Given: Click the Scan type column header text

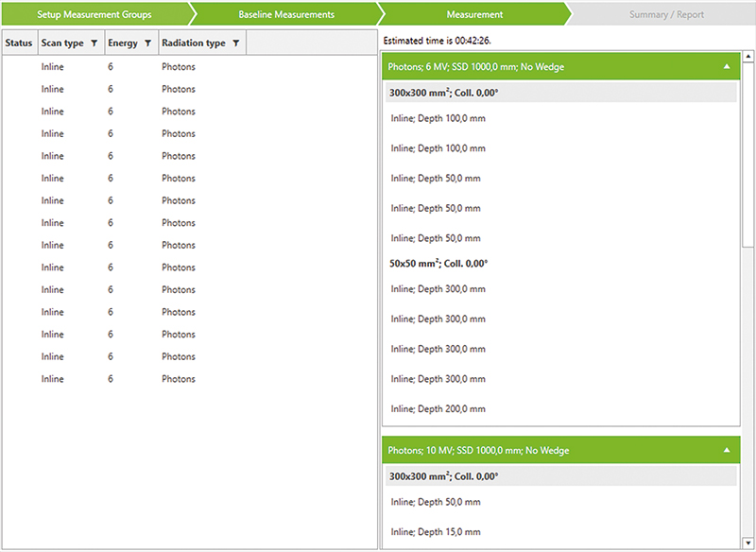Looking at the screenshot, I should 62,43.
